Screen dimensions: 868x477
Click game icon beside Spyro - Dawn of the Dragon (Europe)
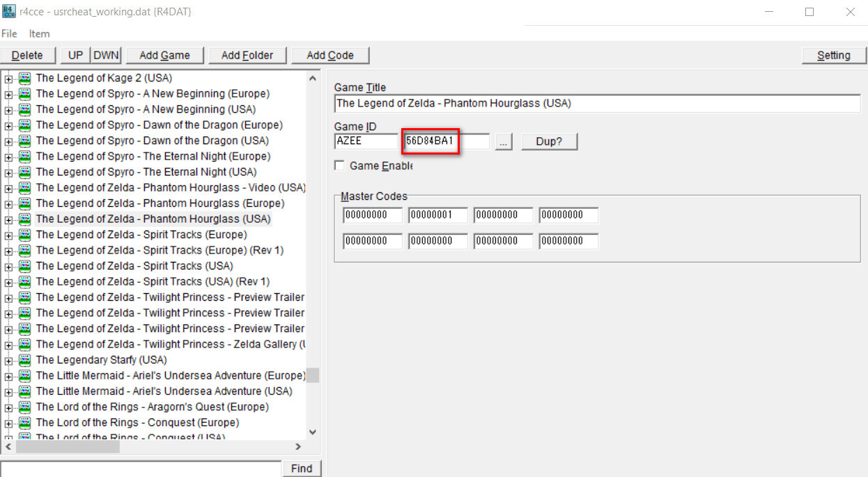(x=24, y=125)
